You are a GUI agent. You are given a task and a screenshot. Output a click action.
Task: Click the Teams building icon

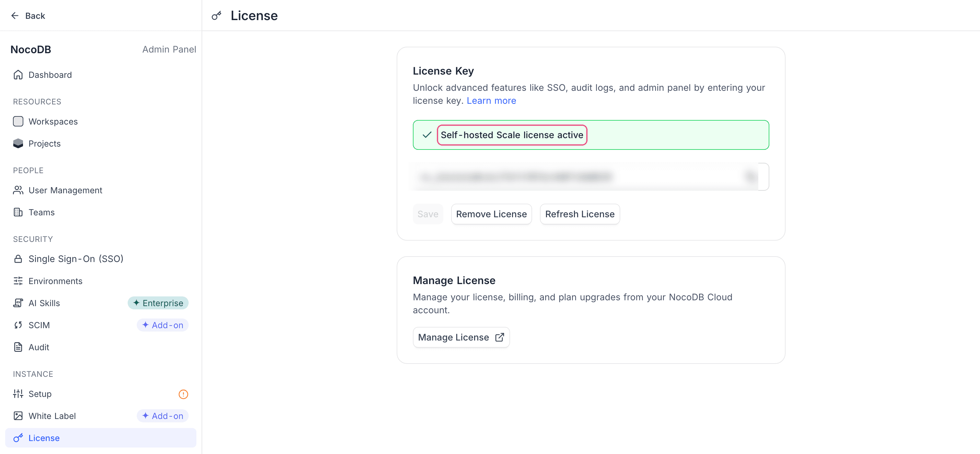point(18,212)
